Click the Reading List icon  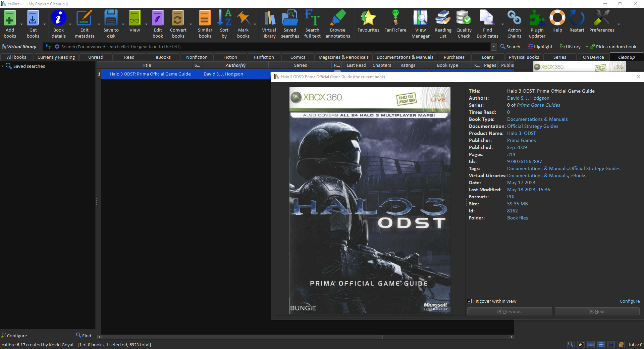(443, 18)
